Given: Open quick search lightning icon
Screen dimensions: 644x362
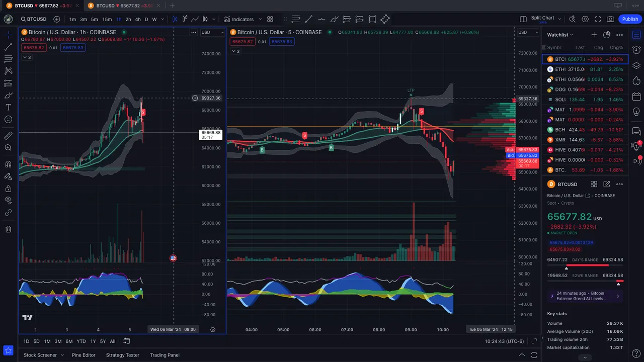Looking at the screenshot, I should (x=573, y=19).
